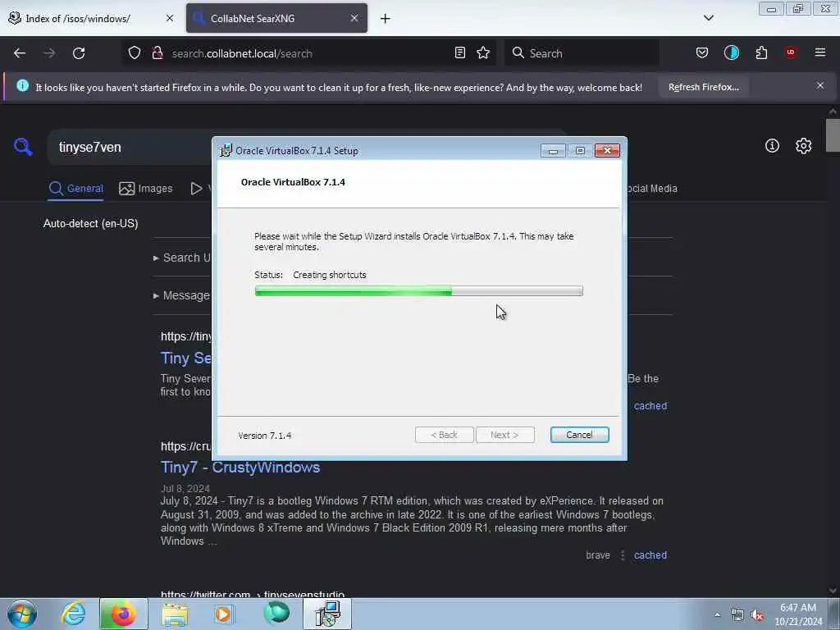Toggle Firefox reader view icon
This screenshot has height=630, width=840.
click(459, 52)
